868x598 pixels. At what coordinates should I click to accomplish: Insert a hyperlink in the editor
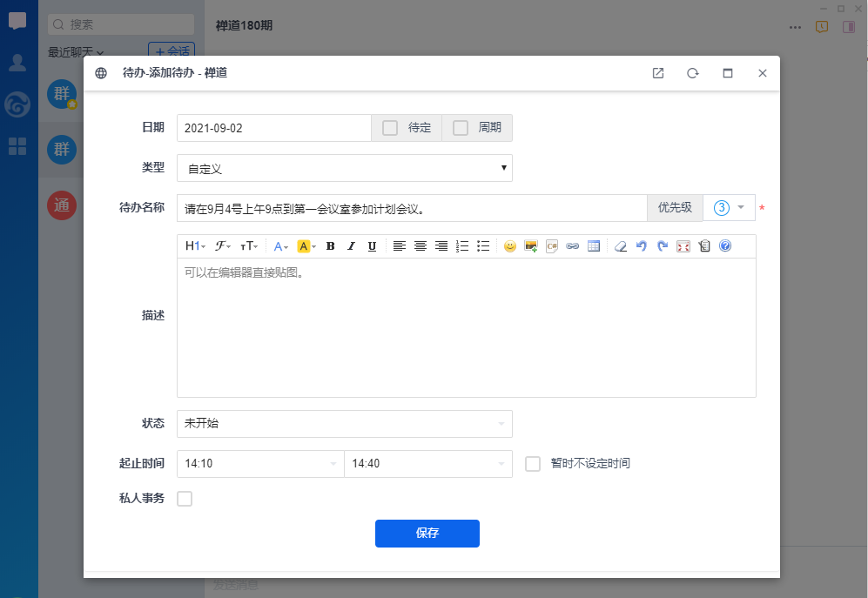point(573,246)
